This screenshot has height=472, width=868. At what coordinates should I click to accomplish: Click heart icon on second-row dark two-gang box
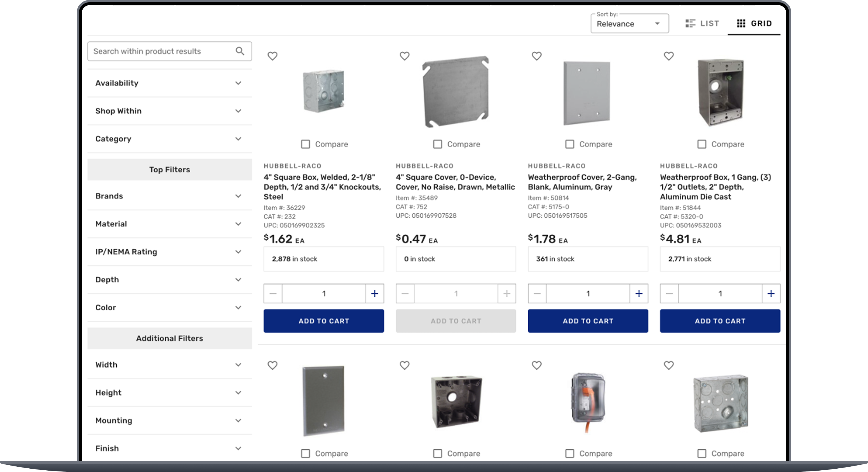(404, 365)
